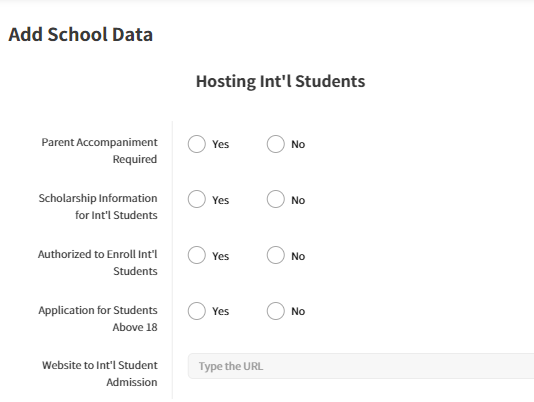Mark No for Authorized to Enroll Int'l Students
This screenshot has width=534, height=402.
coord(276,255)
